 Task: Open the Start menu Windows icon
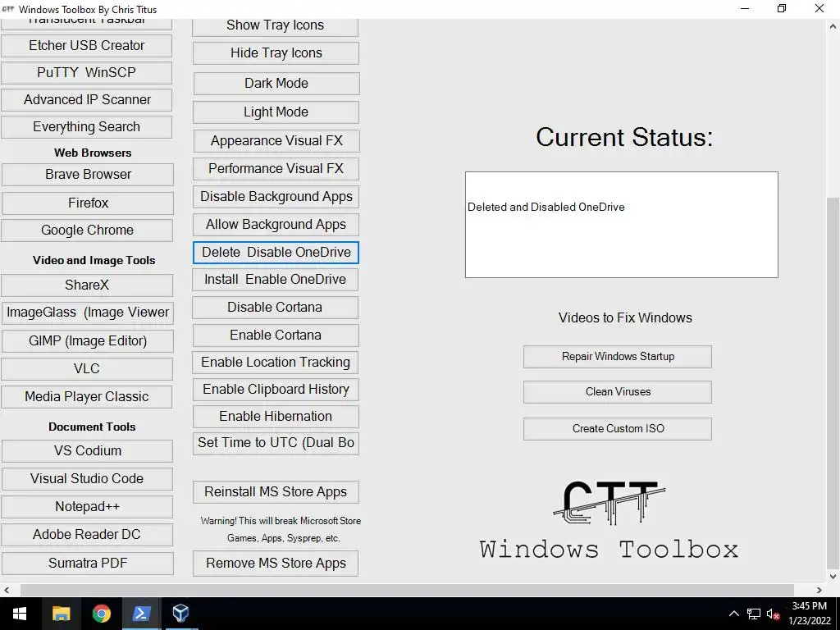pyautogui.click(x=20, y=614)
